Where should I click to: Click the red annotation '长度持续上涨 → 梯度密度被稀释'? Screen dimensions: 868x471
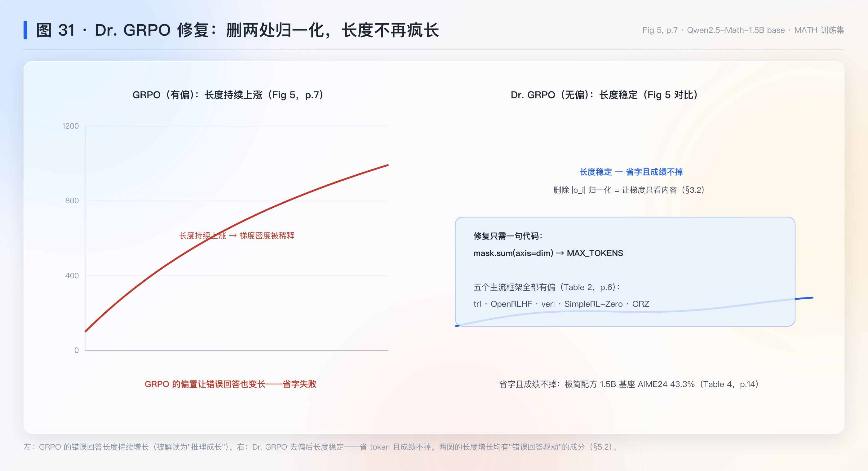pyautogui.click(x=237, y=235)
